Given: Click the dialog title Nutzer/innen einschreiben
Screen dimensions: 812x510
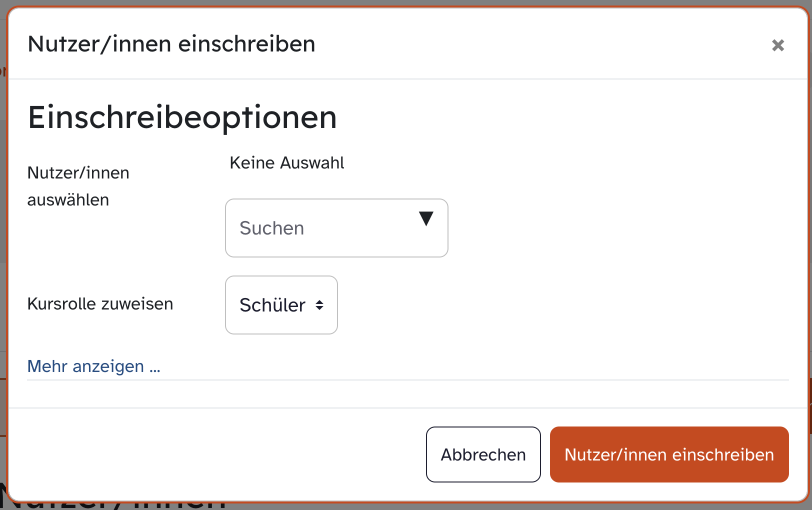Looking at the screenshot, I should pos(171,44).
